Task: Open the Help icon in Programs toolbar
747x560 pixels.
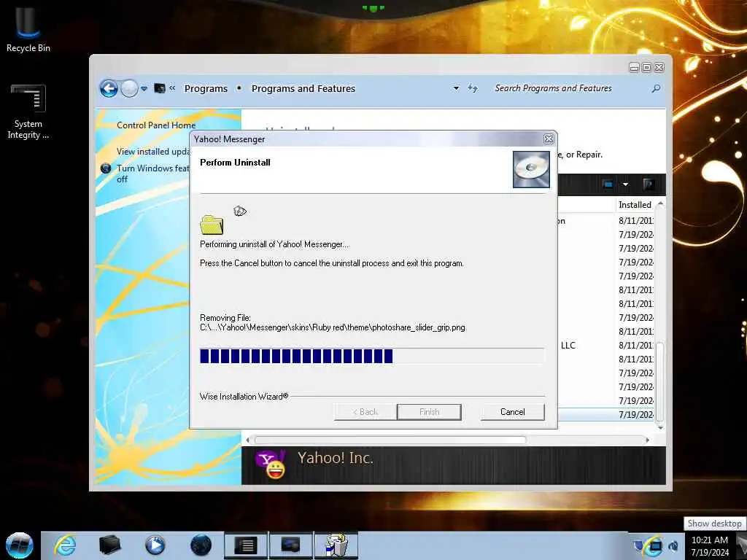Action: tap(649, 184)
